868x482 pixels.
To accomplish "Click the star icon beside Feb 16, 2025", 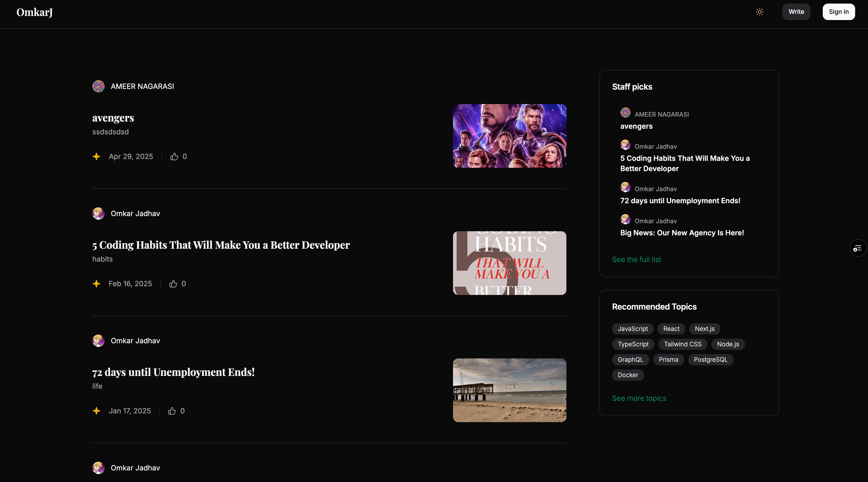I will (x=96, y=284).
